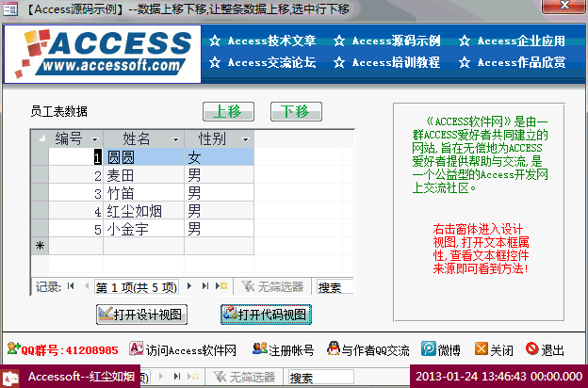Click the 搜索 search box in subform
The image size is (588, 388).
click(335, 287)
